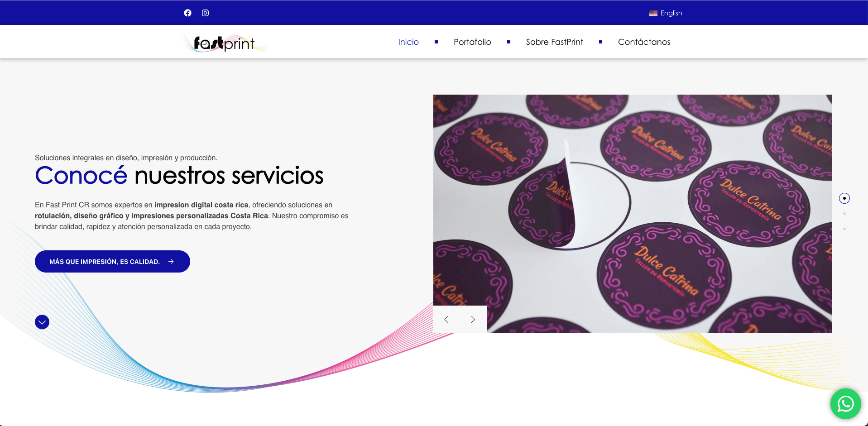Image resolution: width=868 pixels, height=426 pixels.
Task: Go to the previous slide arrow
Action: 446,319
